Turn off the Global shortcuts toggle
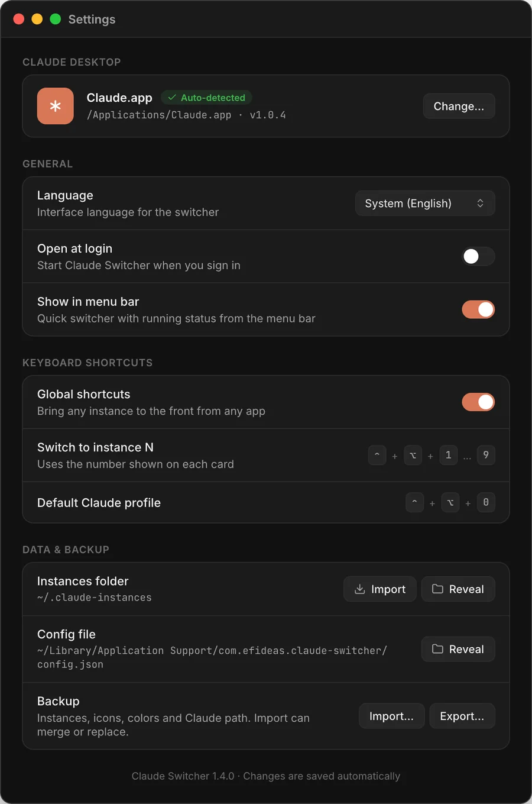 coord(478,402)
